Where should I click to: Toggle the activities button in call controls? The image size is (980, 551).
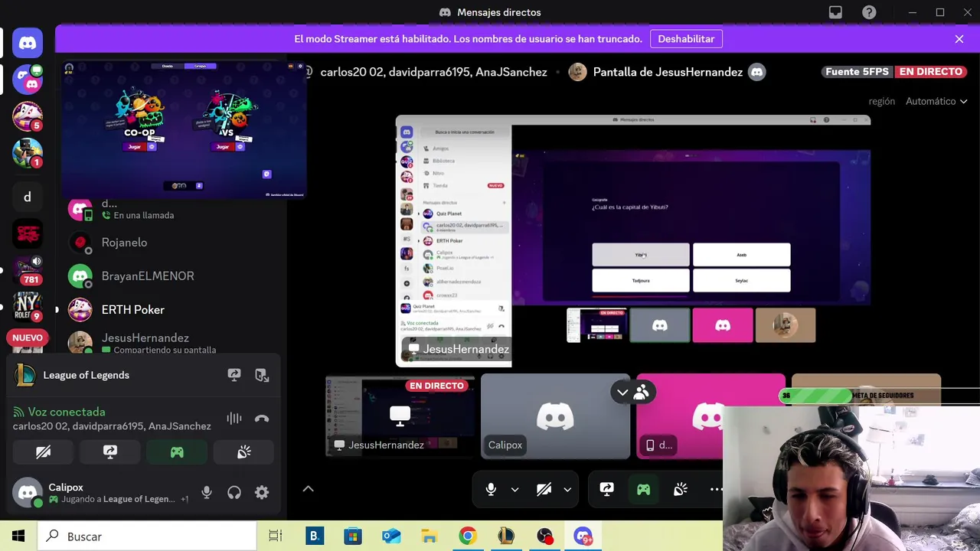coord(643,489)
